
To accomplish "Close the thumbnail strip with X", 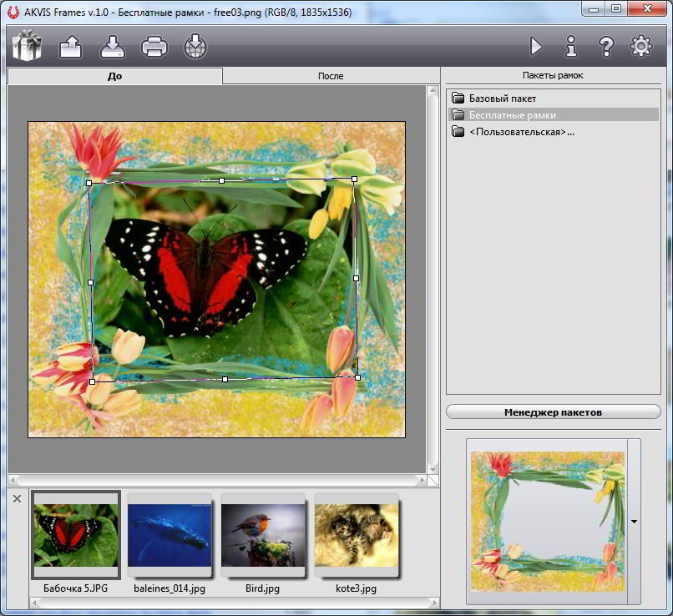I will pos(18,499).
